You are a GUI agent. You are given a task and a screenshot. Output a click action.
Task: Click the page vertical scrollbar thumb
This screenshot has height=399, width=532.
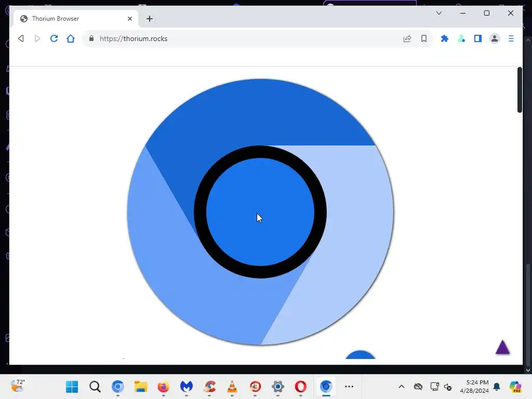pos(520,89)
